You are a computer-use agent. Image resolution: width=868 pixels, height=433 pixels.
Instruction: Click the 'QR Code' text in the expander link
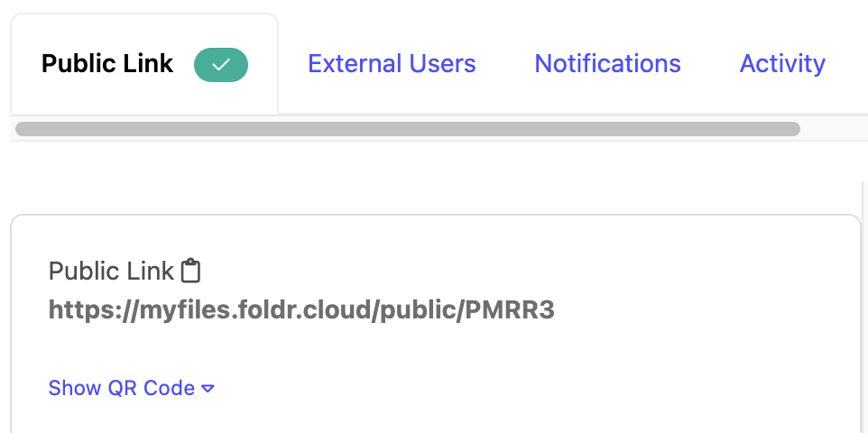(x=152, y=388)
